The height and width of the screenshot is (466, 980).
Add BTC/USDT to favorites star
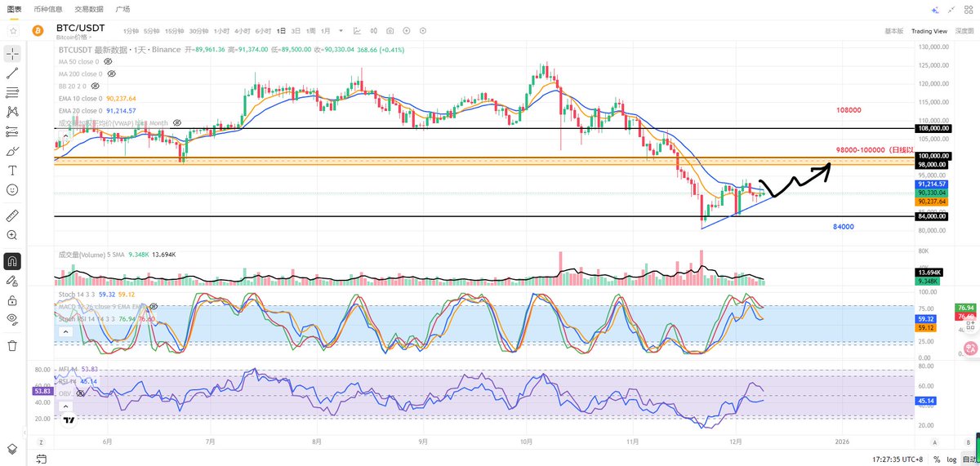[x=13, y=30]
